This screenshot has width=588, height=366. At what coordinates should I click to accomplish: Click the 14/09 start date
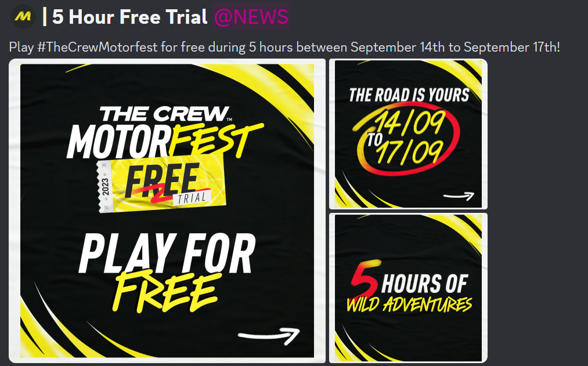tap(410, 122)
